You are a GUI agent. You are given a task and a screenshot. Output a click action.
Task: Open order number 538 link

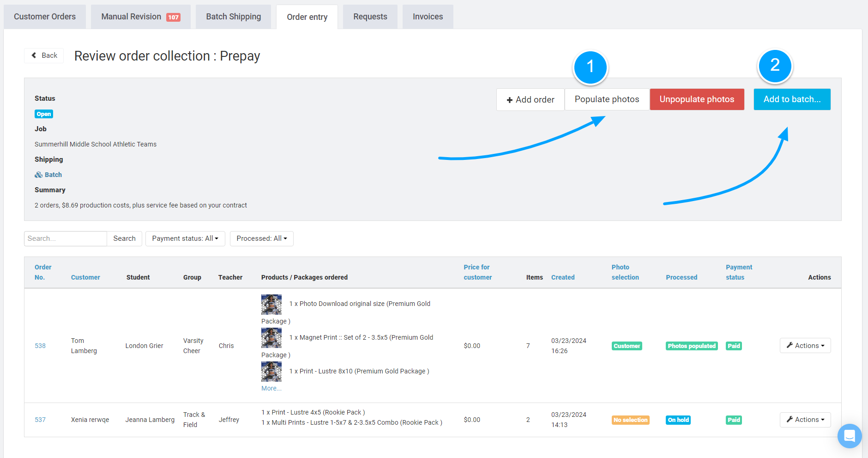point(40,346)
